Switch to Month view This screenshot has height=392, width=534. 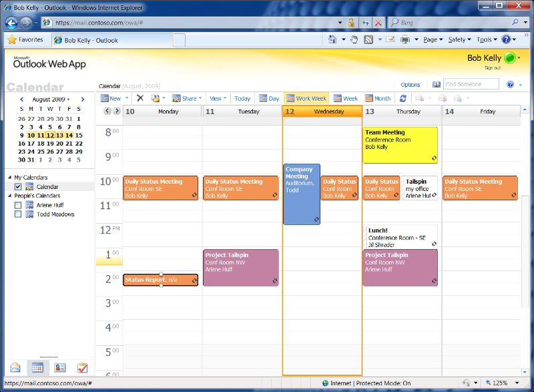(377, 98)
